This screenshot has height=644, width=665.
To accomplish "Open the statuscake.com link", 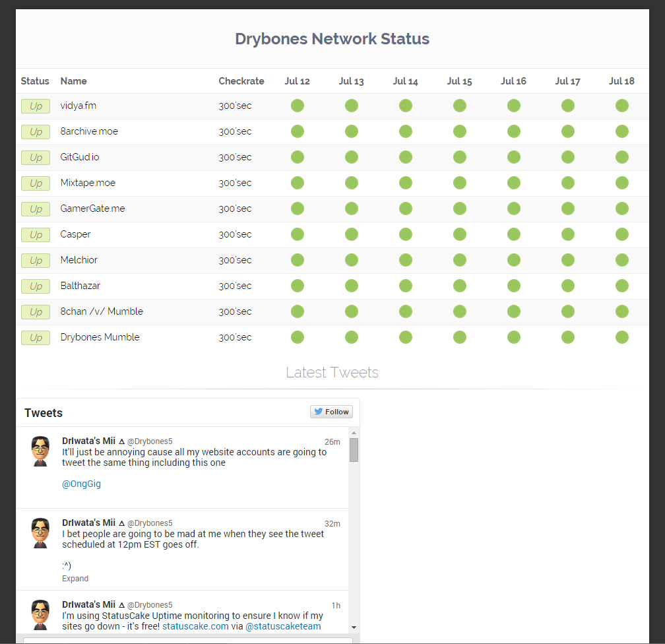I will click(195, 626).
